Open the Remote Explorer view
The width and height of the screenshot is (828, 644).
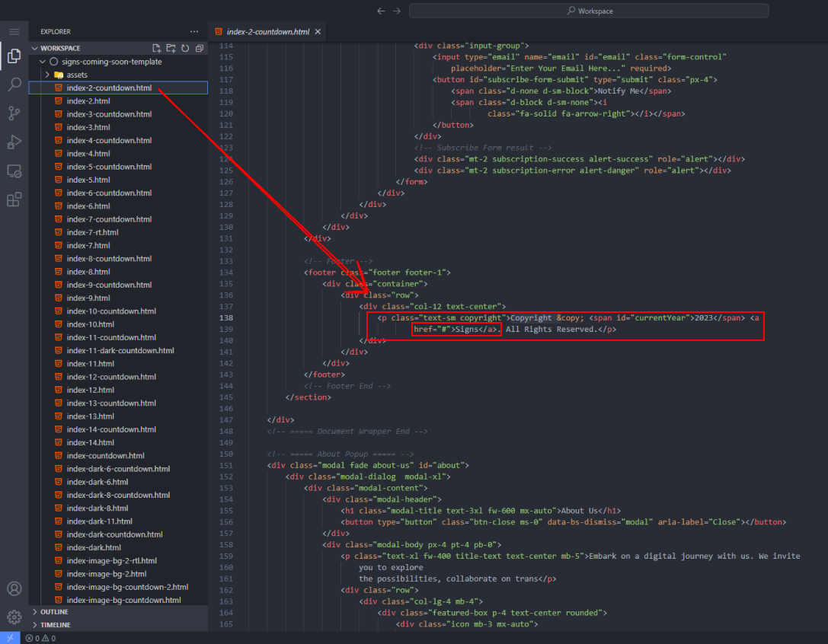coord(14,171)
